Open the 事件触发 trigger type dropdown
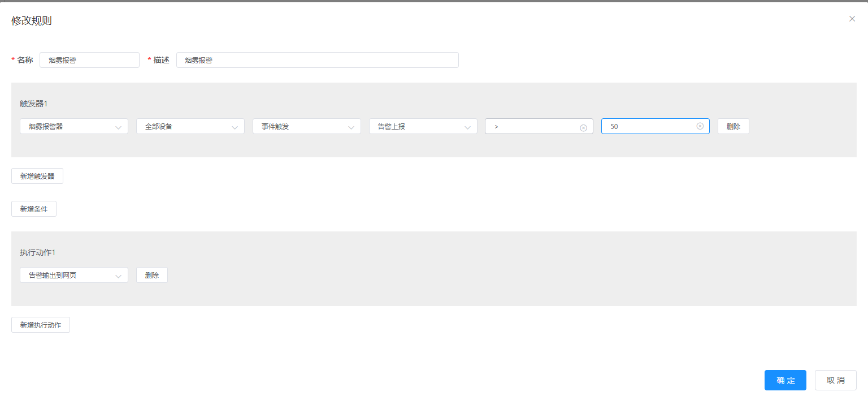This screenshot has width=868, height=400. tap(307, 126)
